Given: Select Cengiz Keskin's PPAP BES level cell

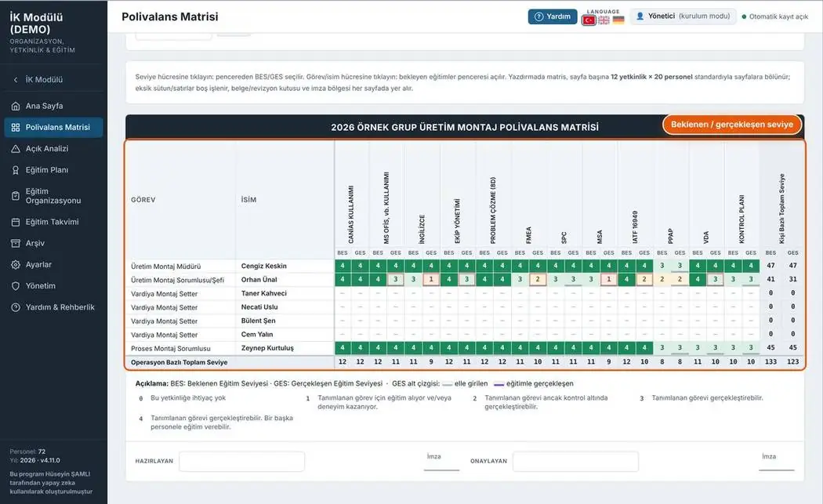Looking at the screenshot, I should click(x=662, y=266).
